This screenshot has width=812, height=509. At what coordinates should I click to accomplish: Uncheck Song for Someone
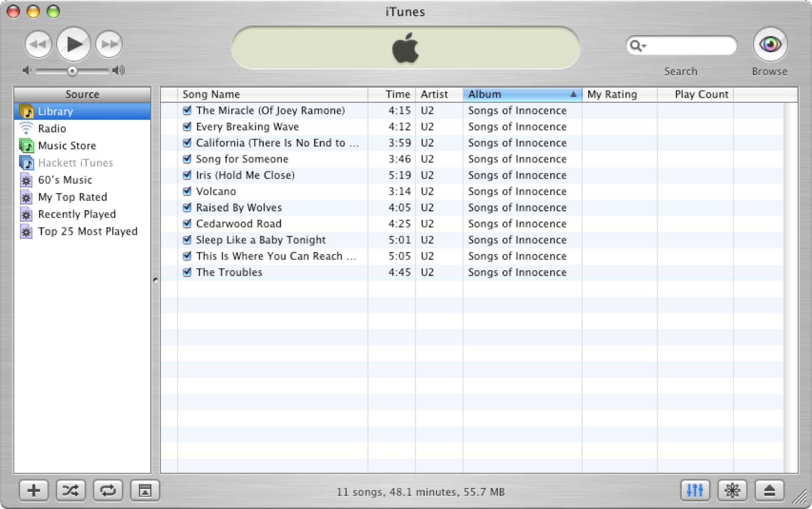[x=187, y=159]
